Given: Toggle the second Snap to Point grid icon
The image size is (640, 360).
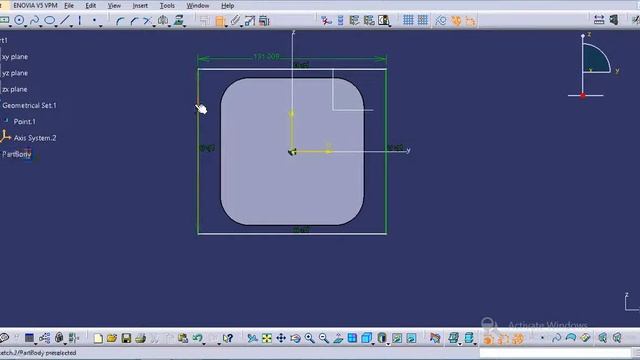Looking at the screenshot, I should [x=422, y=20].
